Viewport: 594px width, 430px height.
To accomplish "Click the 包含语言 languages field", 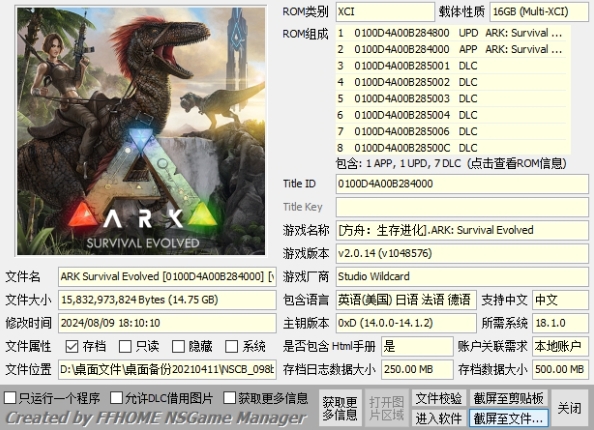I will pos(406,300).
